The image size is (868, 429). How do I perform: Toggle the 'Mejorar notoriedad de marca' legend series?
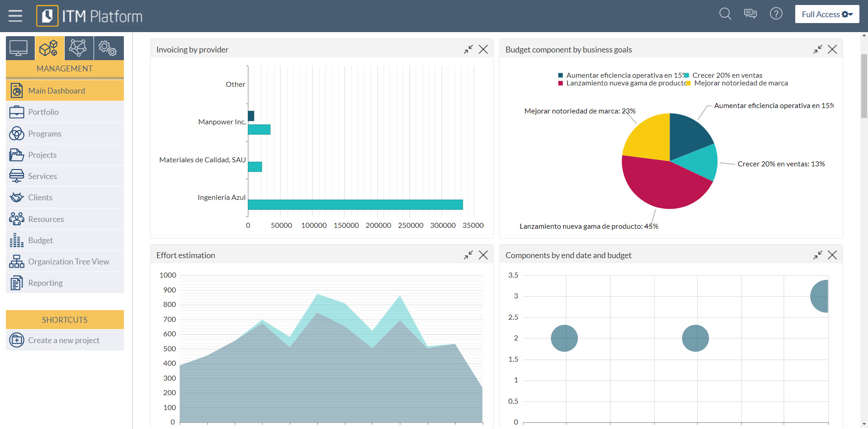741,83
